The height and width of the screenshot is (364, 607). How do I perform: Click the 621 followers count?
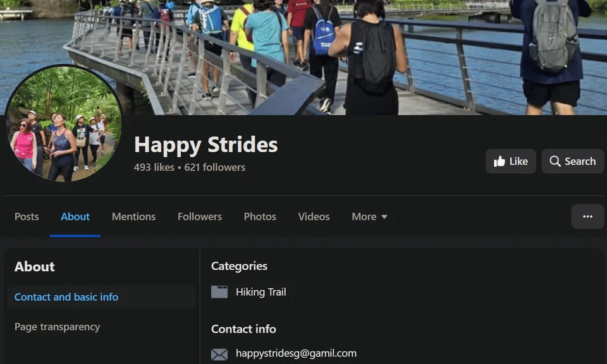(x=214, y=167)
